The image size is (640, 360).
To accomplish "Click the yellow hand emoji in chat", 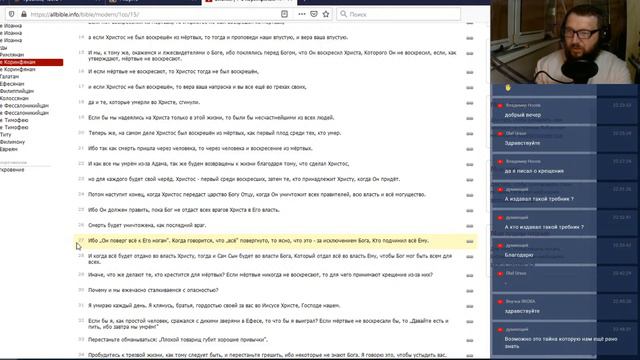I will coord(508,88).
